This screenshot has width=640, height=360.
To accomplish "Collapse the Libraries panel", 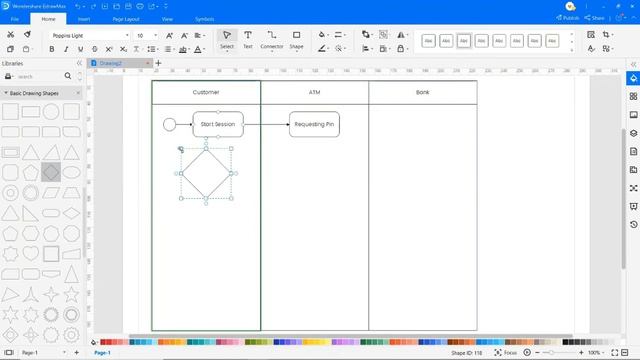I will [79, 63].
